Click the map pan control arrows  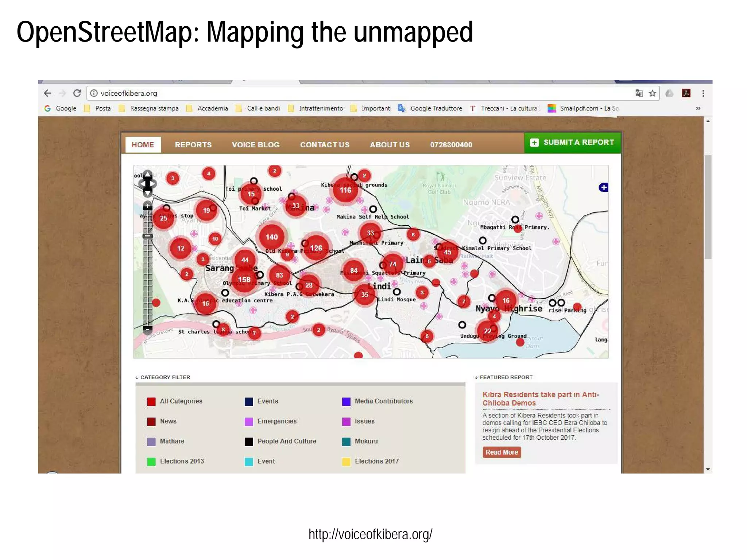[147, 183]
